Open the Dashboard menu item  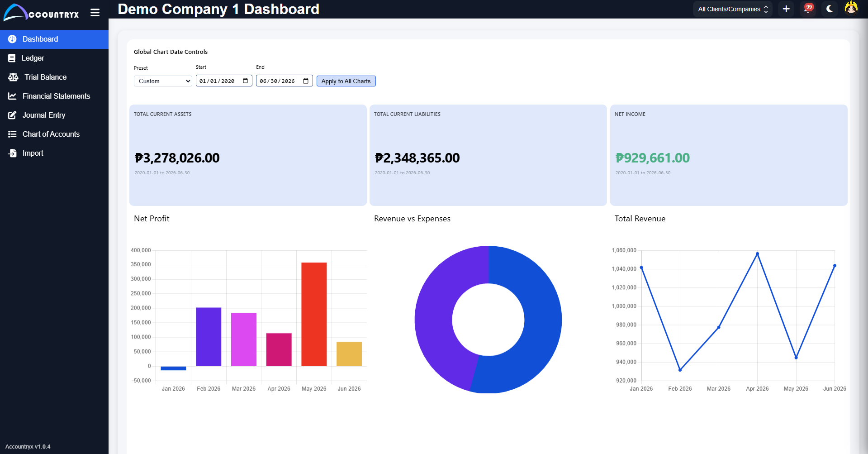coord(54,39)
